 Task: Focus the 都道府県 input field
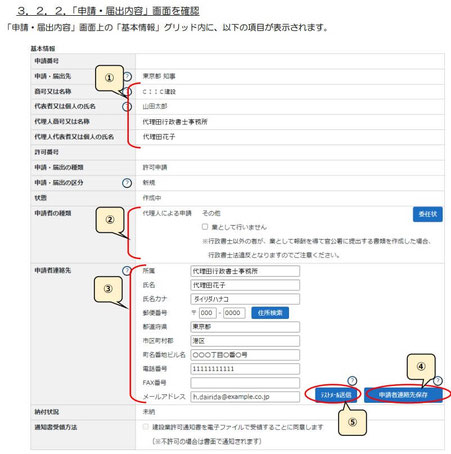pyautogui.click(x=245, y=327)
